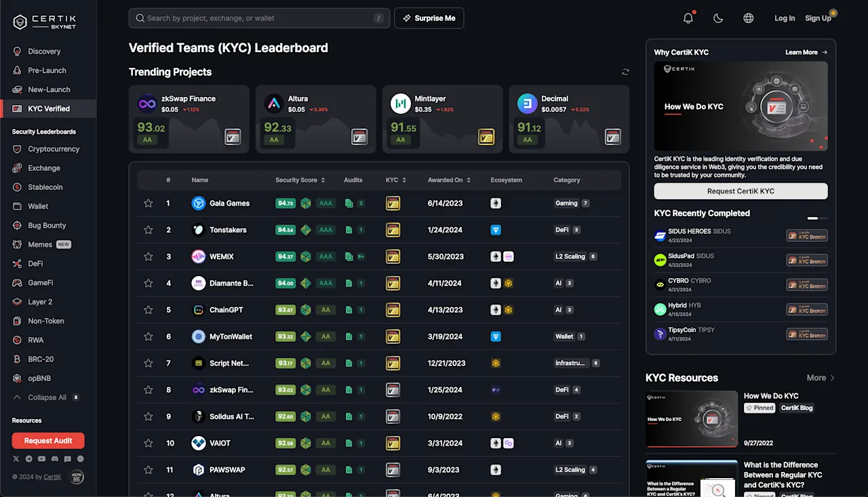868x497 pixels.
Task: Click the YouTube footer icon
Action: coord(42,459)
